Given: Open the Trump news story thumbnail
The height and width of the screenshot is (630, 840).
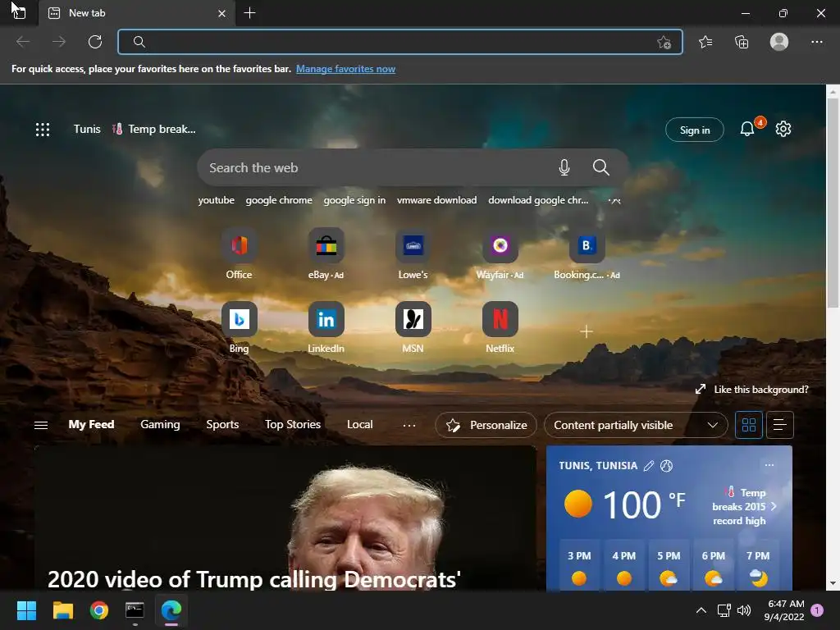Looking at the screenshot, I should click(285, 518).
